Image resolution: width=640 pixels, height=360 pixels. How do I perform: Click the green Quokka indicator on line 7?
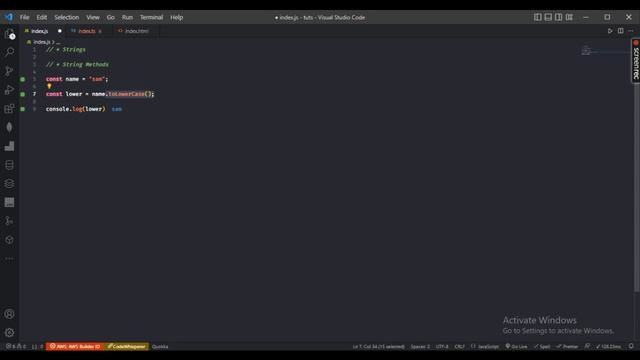coord(23,94)
